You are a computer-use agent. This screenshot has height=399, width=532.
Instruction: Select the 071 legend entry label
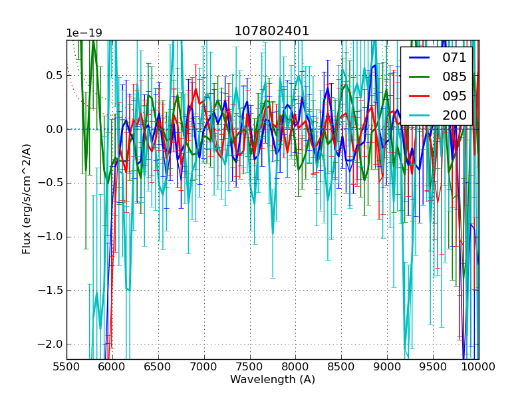tap(454, 58)
